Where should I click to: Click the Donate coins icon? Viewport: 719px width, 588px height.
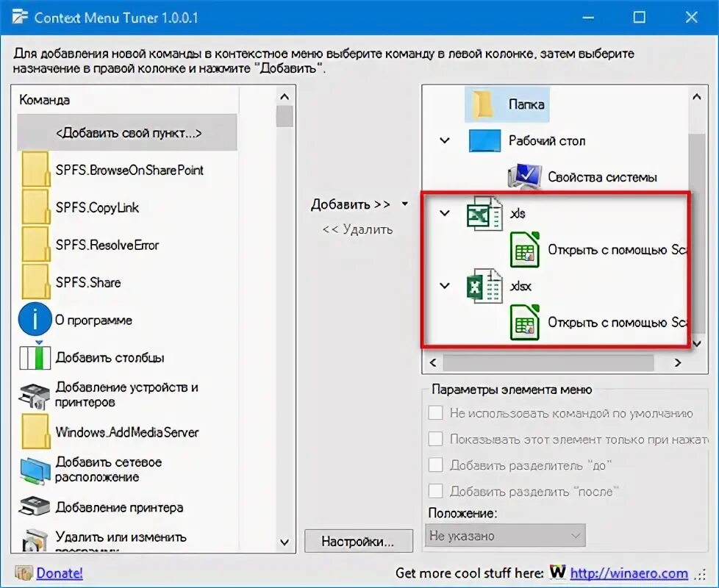coord(24,573)
